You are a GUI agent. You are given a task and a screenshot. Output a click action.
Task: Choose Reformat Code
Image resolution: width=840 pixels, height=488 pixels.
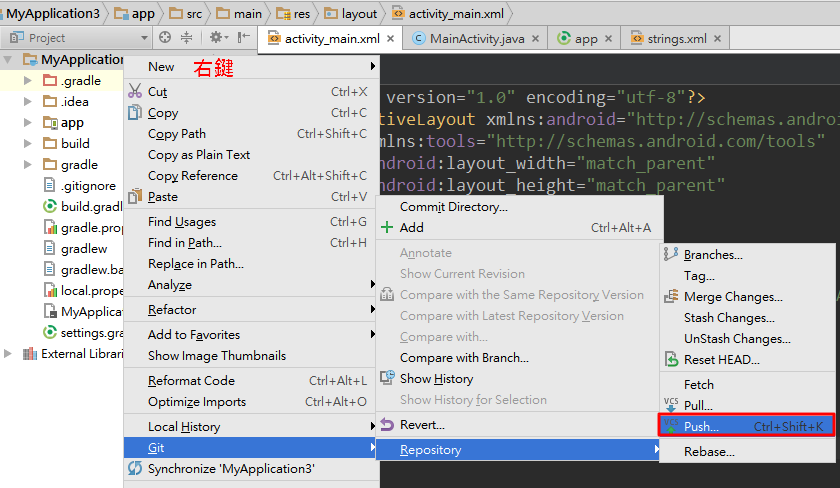[x=252, y=380]
